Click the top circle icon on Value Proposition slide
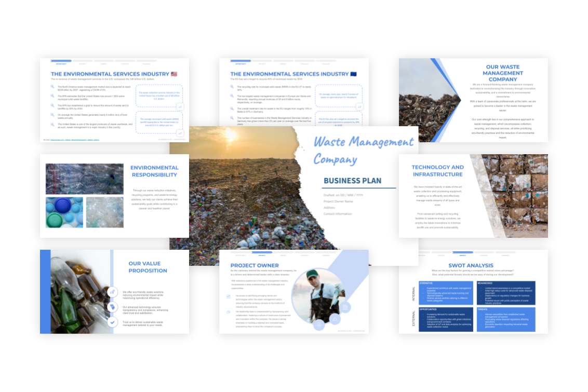 tap(112, 292)
